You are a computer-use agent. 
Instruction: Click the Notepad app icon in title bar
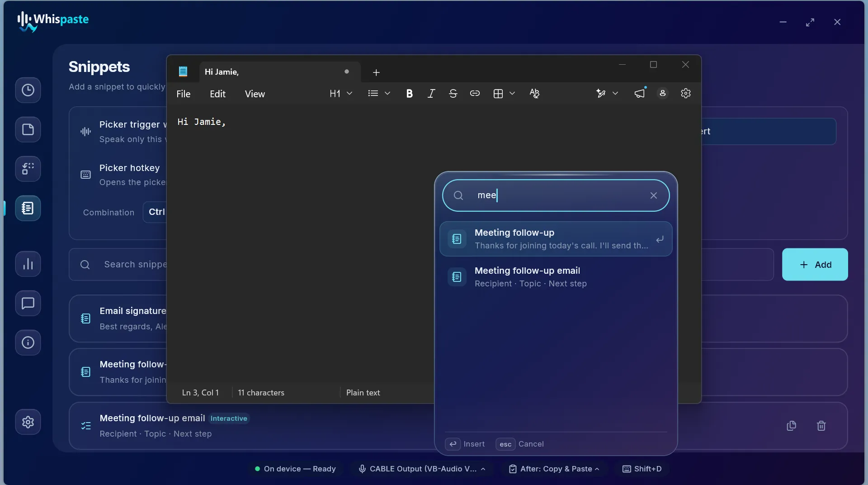183,71
